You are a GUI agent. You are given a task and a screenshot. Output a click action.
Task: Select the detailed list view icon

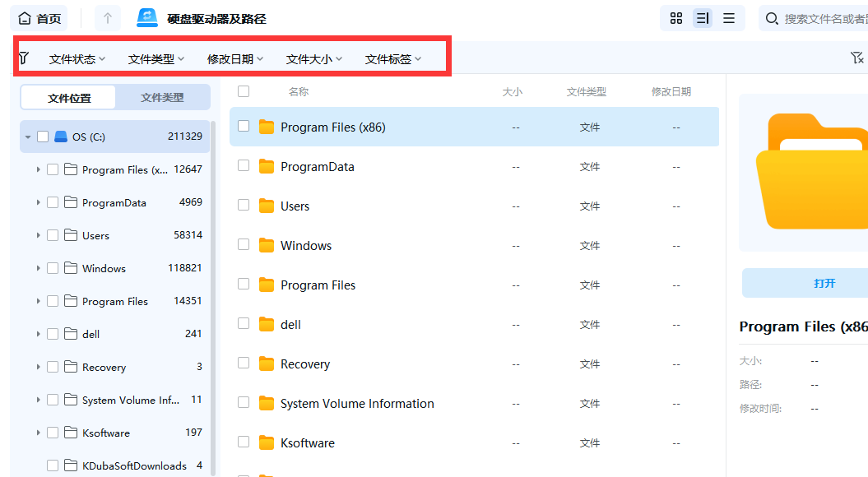tap(702, 18)
